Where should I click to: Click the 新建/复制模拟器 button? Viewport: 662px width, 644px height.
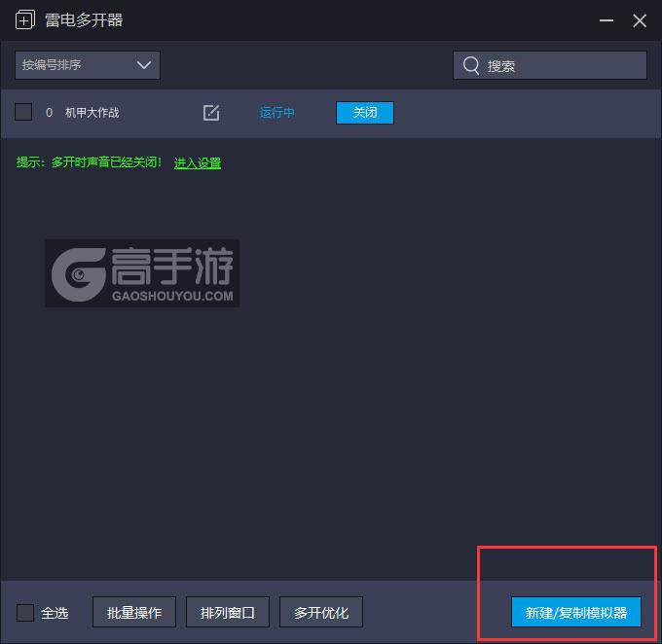pyautogui.click(x=576, y=612)
